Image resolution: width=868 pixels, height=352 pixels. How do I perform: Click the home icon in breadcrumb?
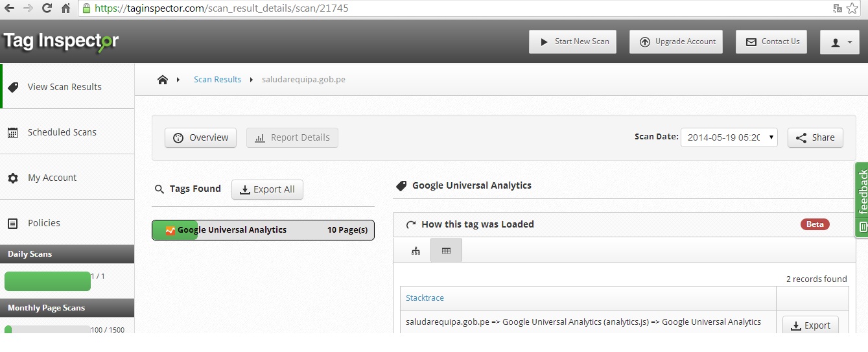(x=162, y=80)
